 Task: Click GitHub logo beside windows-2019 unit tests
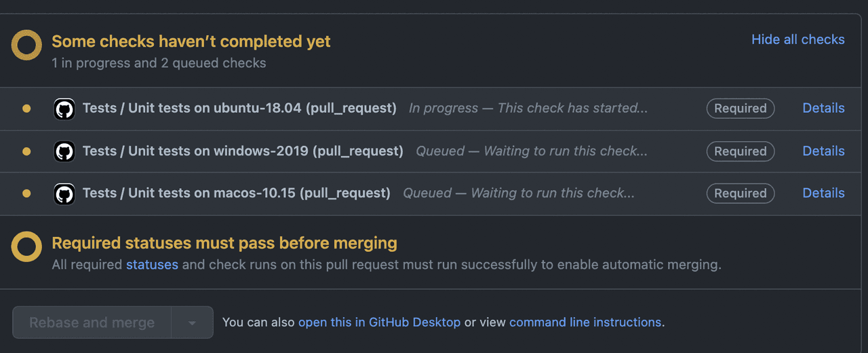coord(64,151)
